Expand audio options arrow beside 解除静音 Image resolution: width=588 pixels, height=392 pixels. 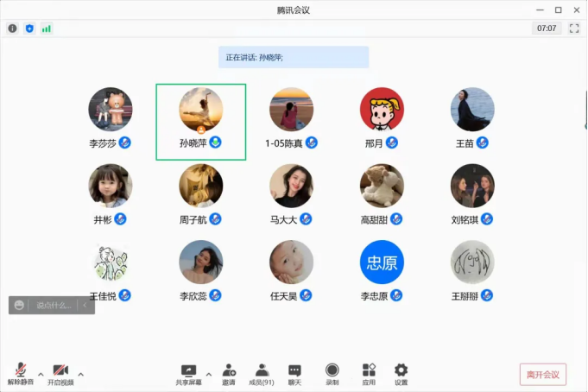41,374
